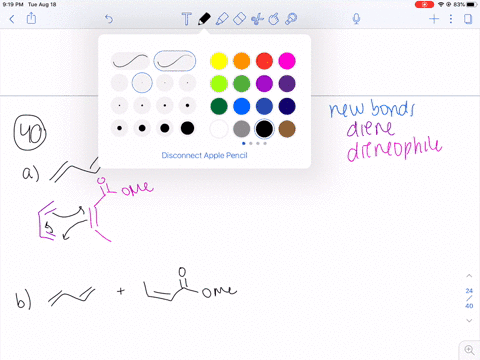Go to the next page arrow
The width and height of the screenshot is (480, 360).
[x=469, y=321]
